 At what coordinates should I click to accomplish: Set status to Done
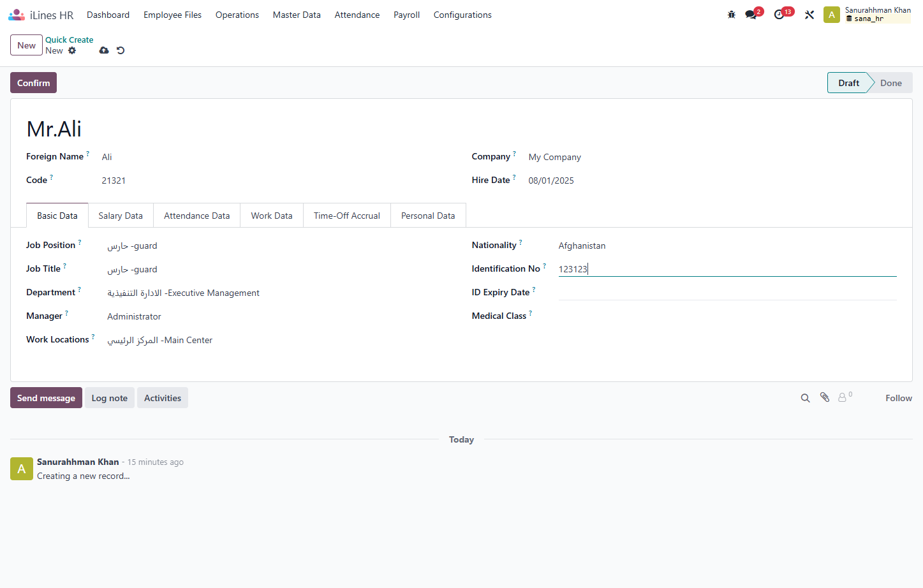(890, 83)
